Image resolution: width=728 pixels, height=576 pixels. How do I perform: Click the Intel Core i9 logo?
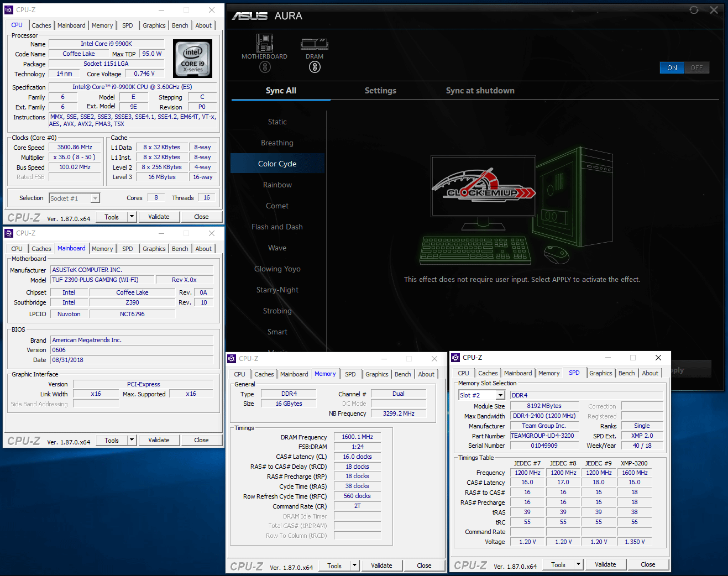(x=192, y=59)
